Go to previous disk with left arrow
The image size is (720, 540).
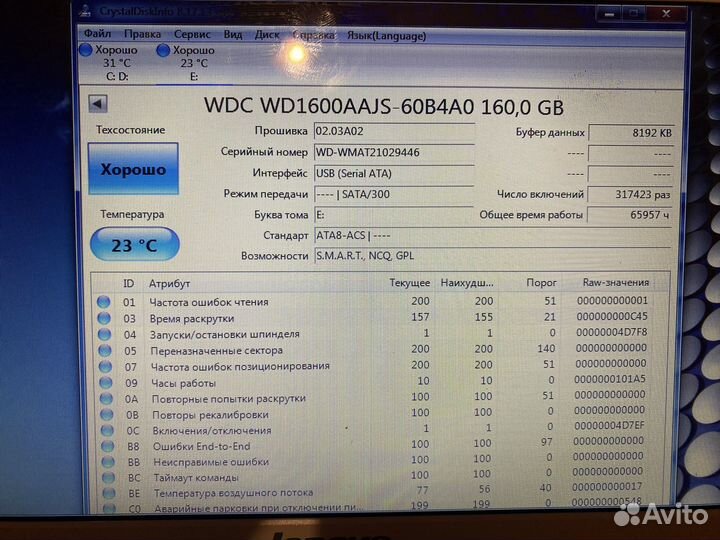pyautogui.click(x=98, y=104)
